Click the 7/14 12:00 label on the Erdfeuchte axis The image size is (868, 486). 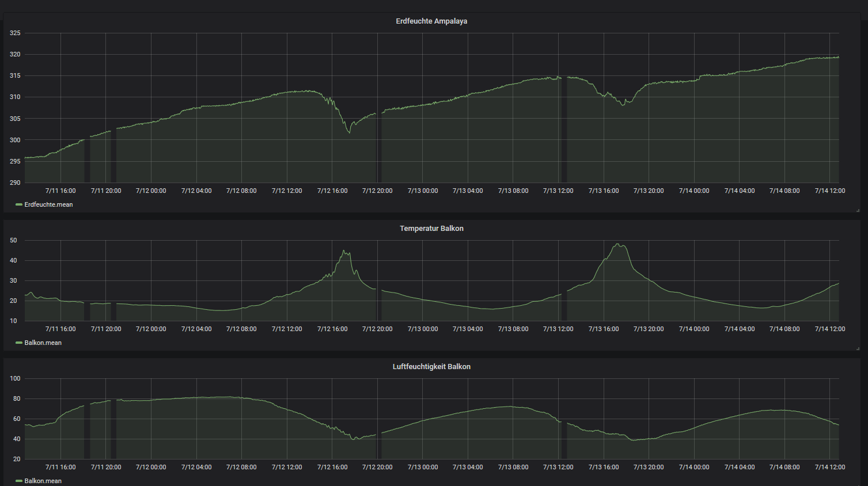(830, 191)
